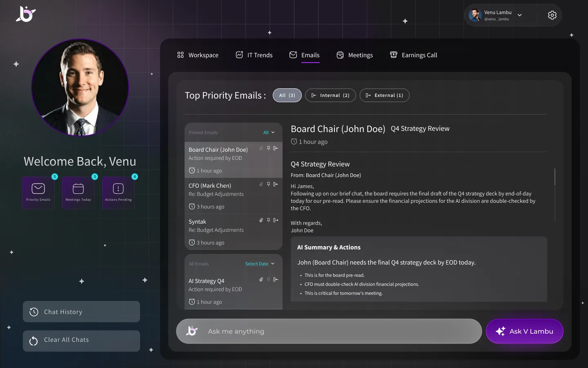Open the Meetings Today card
The height and width of the screenshot is (368, 588).
tap(78, 193)
